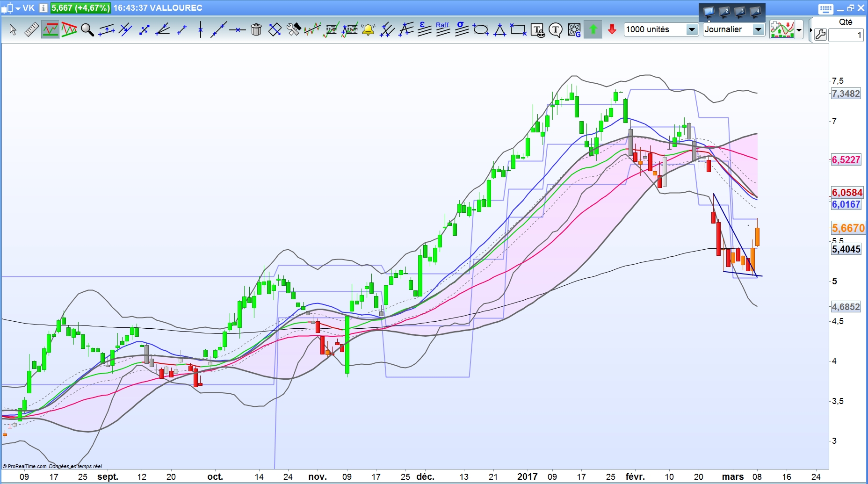Collapse the Qté side panel arrow
The height and width of the screenshot is (484, 868).
click(x=811, y=29)
